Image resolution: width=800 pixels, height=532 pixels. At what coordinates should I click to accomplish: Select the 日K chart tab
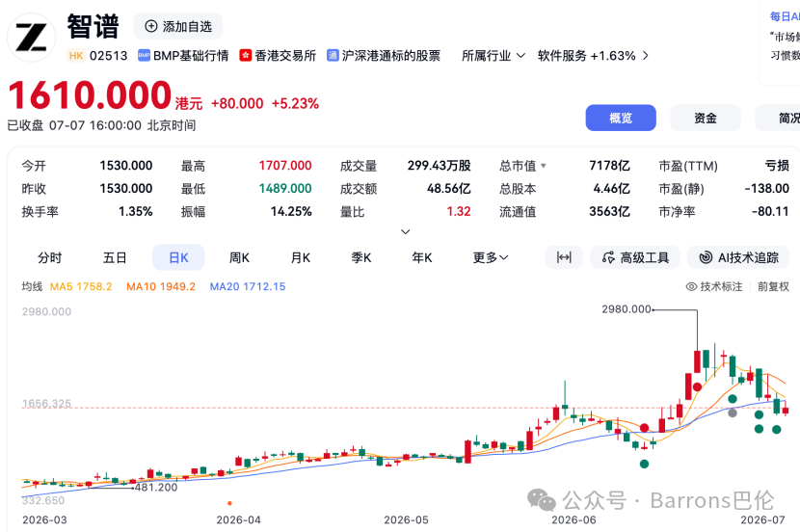coord(178,257)
